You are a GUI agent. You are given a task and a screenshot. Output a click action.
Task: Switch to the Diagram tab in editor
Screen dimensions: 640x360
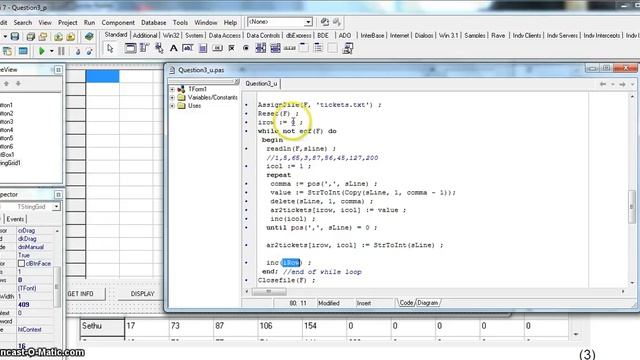[427, 303]
